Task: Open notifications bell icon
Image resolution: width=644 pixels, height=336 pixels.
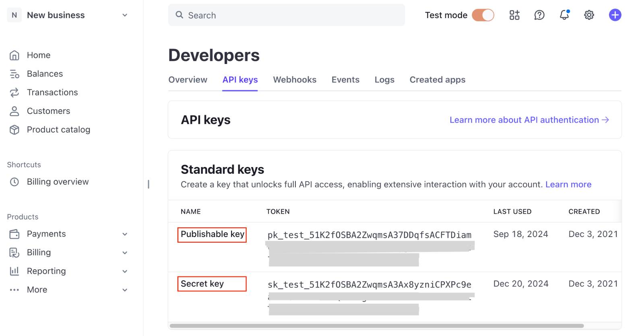Action: tap(564, 15)
